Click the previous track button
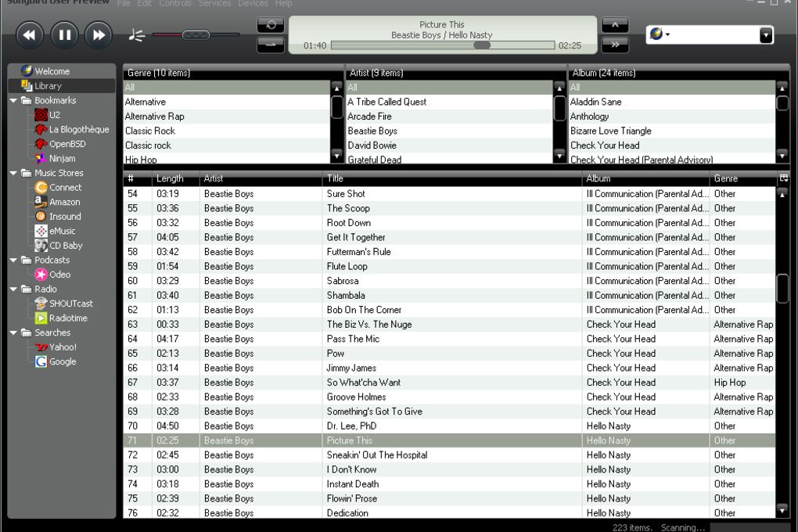798x532 pixels. 30,35
